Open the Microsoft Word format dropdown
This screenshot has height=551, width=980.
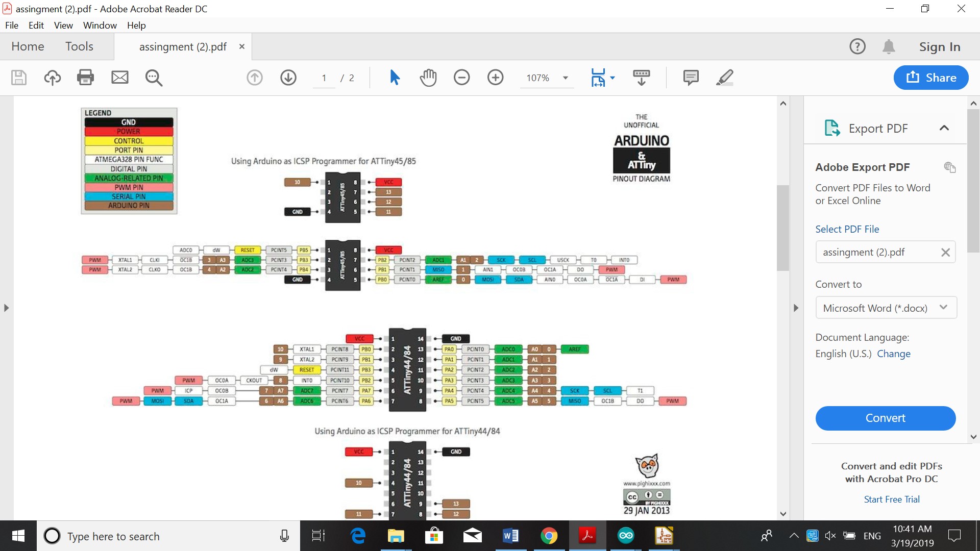pyautogui.click(x=886, y=308)
